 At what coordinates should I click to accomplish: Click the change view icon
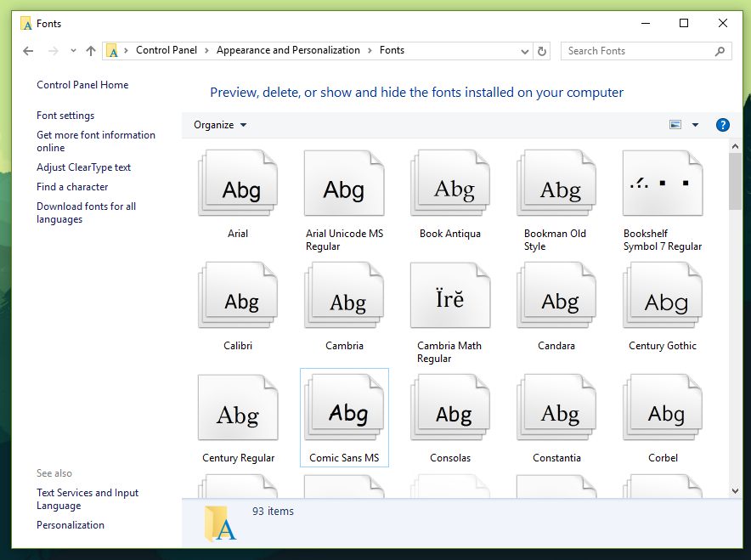[675, 125]
